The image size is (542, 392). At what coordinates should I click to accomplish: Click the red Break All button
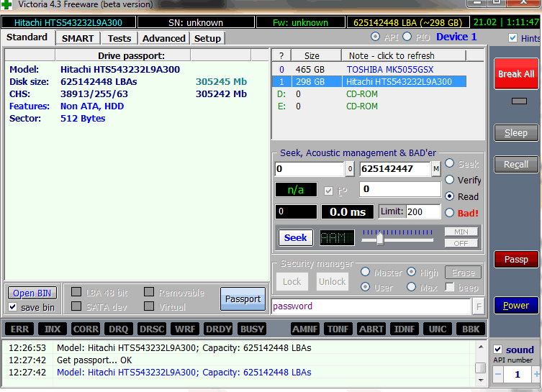click(x=516, y=74)
